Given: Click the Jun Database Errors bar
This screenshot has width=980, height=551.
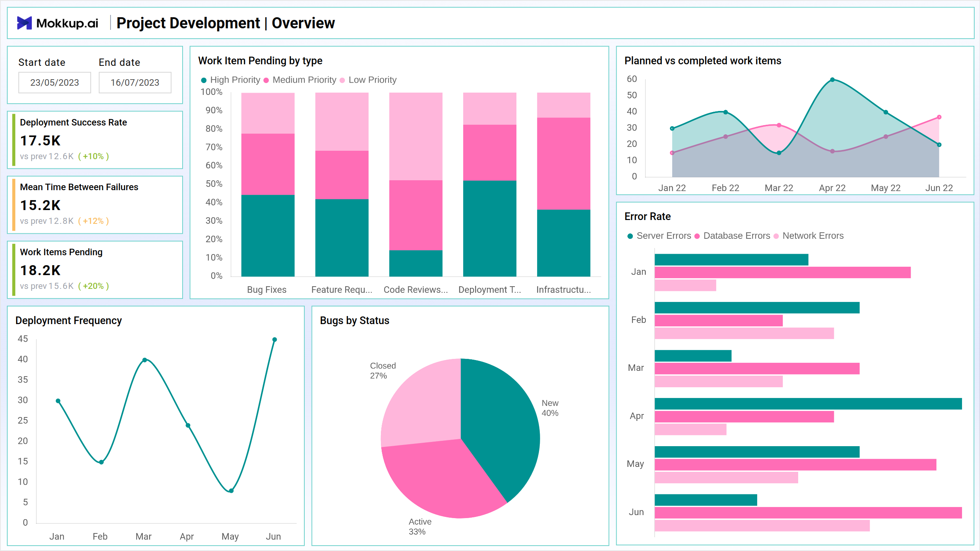Looking at the screenshot, I should [x=808, y=513].
